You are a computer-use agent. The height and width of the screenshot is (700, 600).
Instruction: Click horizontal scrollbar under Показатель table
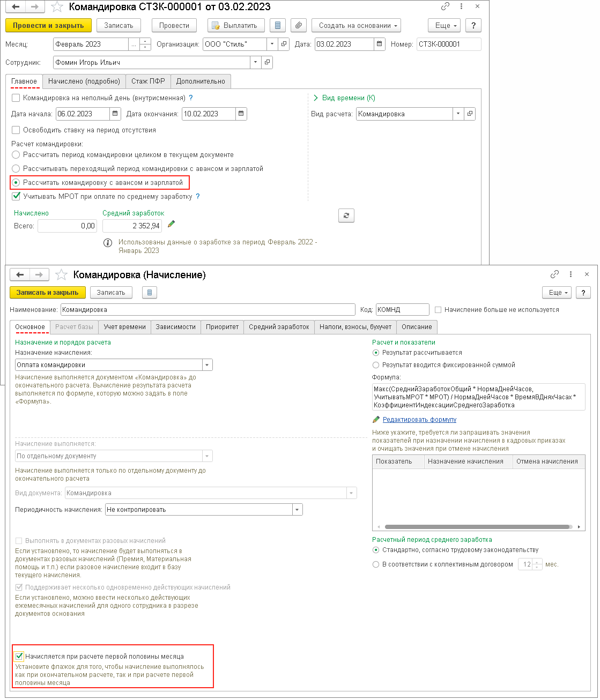click(477, 527)
